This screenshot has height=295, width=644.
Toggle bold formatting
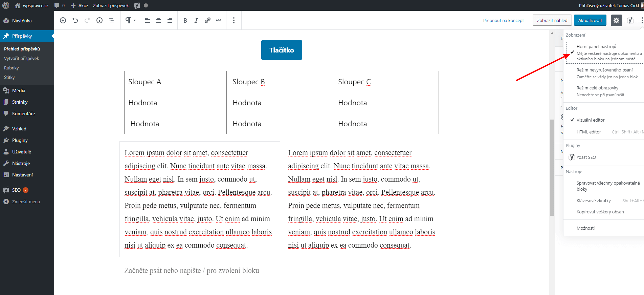[185, 20]
